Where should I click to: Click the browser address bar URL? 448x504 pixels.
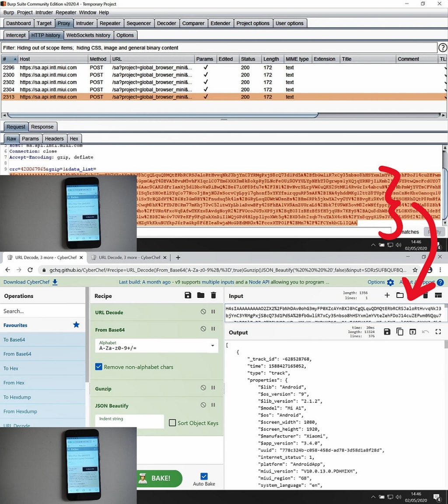pos(228,270)
